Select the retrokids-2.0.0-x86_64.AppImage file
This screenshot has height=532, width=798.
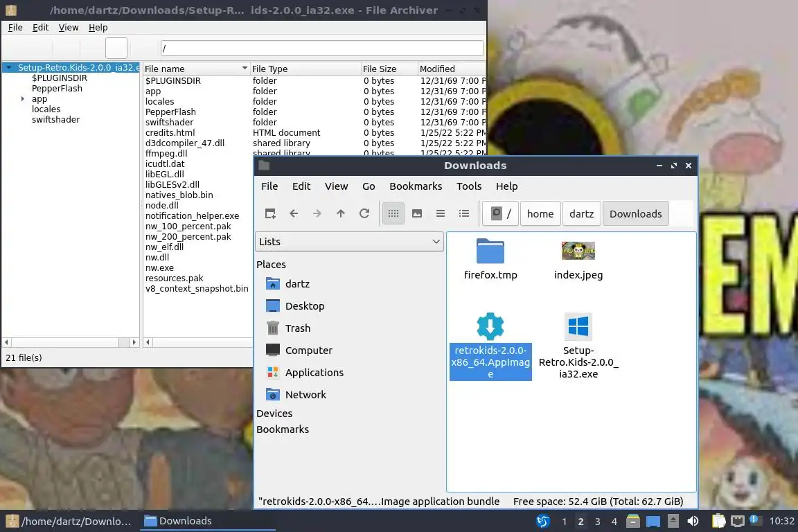click(490, 346)
